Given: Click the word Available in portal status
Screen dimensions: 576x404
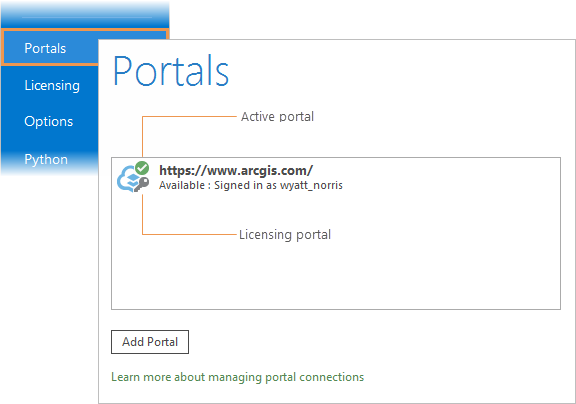Looking at the screenshot, I should click(x=182, y=185).
